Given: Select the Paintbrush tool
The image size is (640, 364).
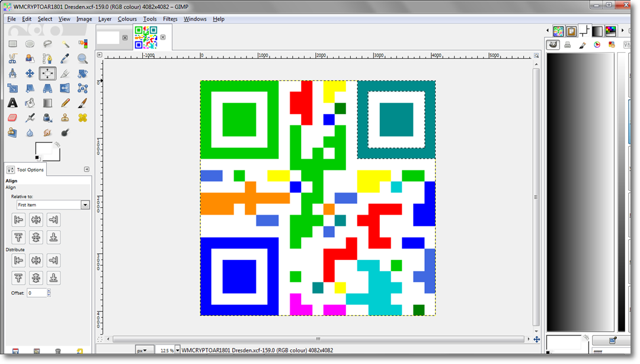Looking at the screenshot, I should (82, 103).
